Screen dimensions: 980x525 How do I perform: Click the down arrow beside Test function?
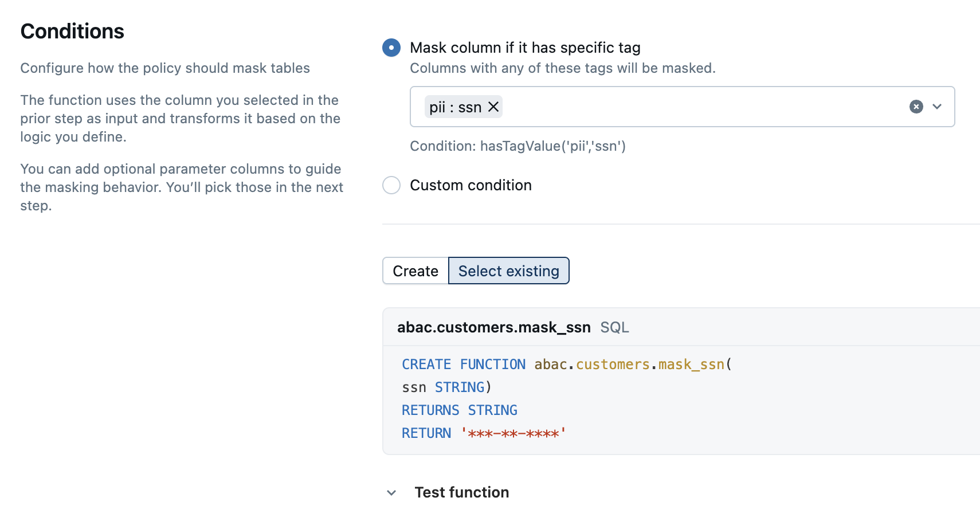click(391, 492)
